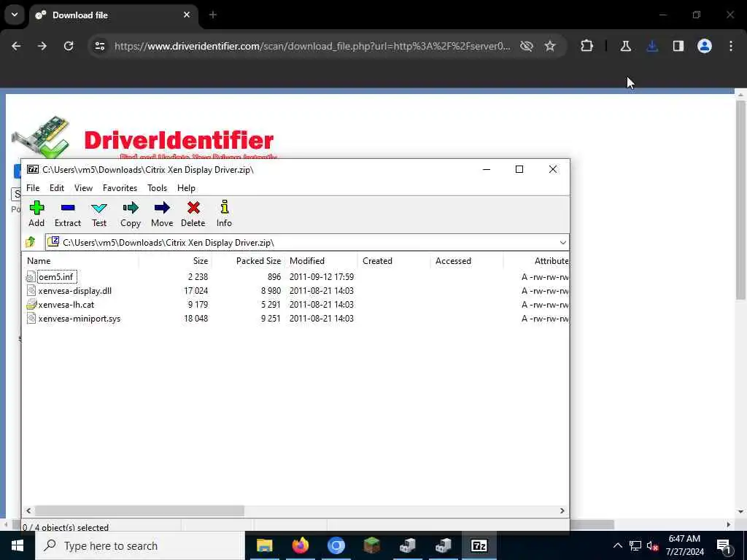
Task: Toggle Chrome side panel icon
Action: 678,46
